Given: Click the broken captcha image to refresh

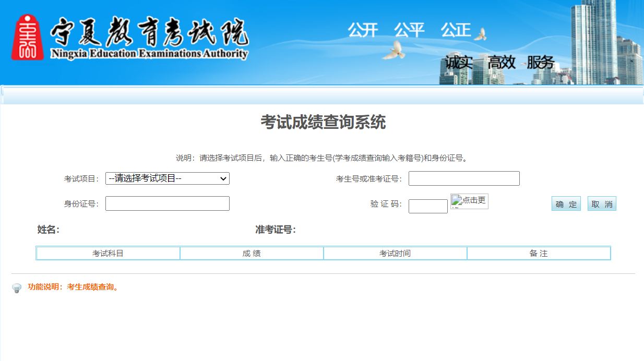Looking at the screenshot, I should coord(469,201).
